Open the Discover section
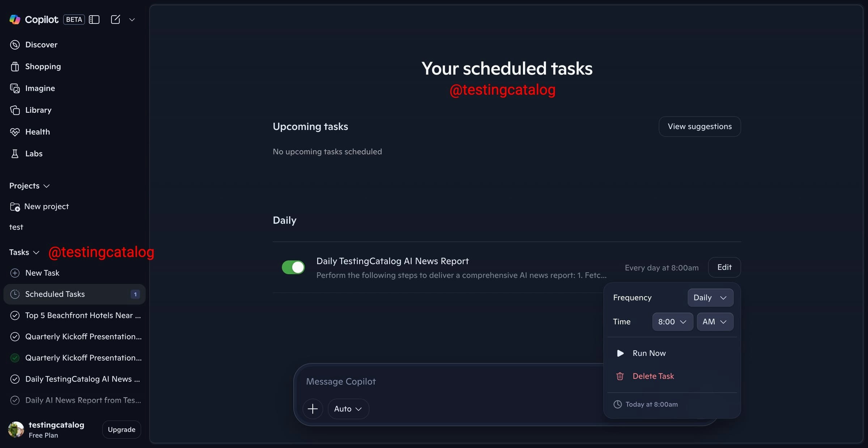This screenshot has height=448, width=868. [41, 44]
